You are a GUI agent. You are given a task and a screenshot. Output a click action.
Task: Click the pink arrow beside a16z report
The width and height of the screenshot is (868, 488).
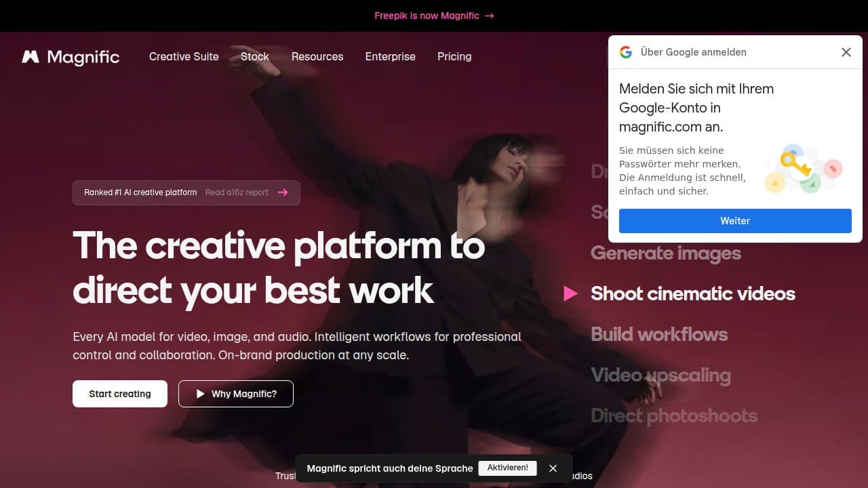tap(283, 192)
